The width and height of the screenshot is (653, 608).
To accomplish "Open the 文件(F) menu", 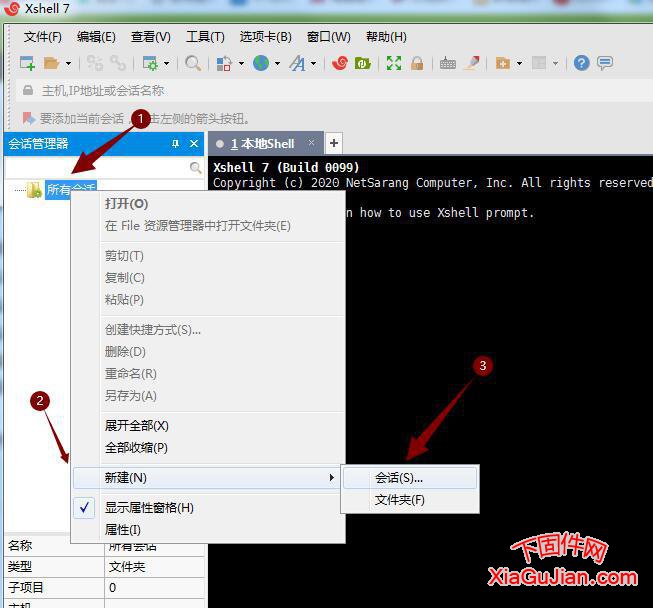I will (42, 37).
